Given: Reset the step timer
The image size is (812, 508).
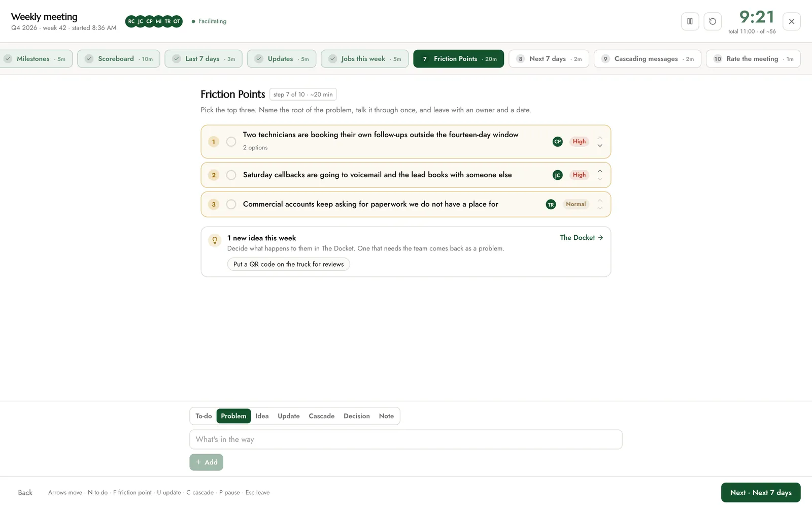Looking at the screenshot, I should point(713,21).
